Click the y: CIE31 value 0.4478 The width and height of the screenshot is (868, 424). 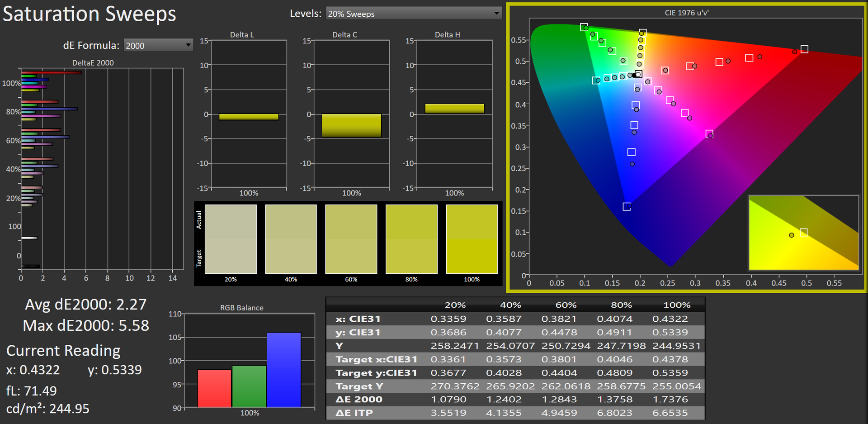[x=559, y=332]
